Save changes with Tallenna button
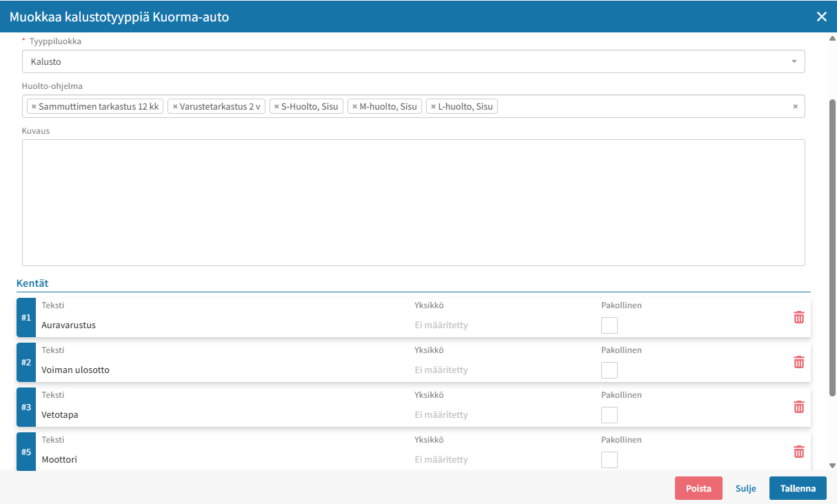The image size is (837, 504). coord(798,488)
